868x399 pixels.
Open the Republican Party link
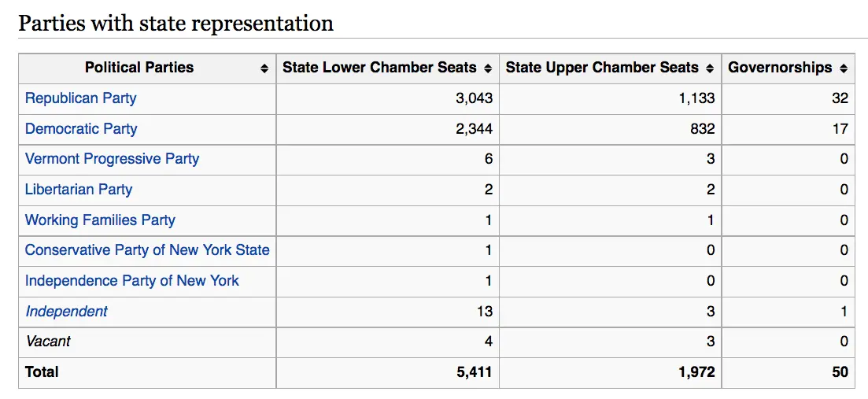point(80,98)
